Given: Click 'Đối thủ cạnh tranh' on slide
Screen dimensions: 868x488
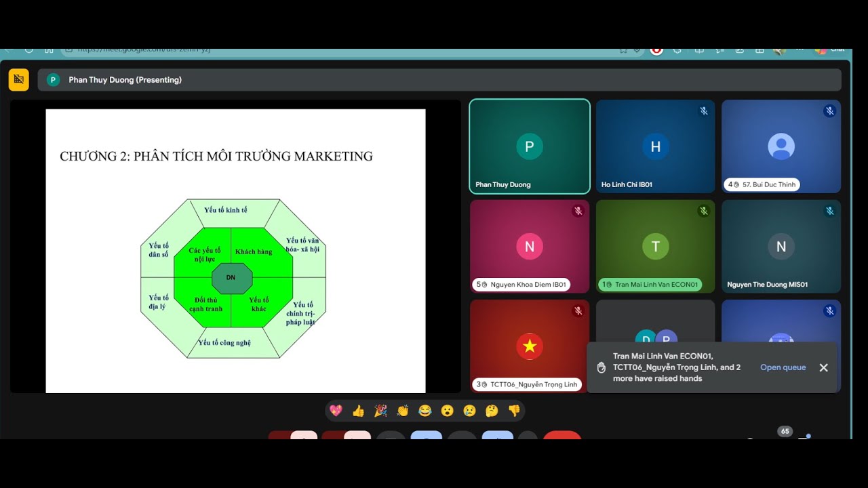Looking at the screenshot, I should click(206, 304).
